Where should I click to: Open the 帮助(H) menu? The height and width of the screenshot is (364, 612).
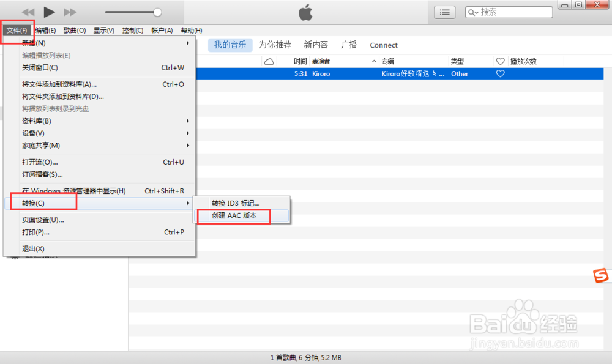click(x=191, y=31)
